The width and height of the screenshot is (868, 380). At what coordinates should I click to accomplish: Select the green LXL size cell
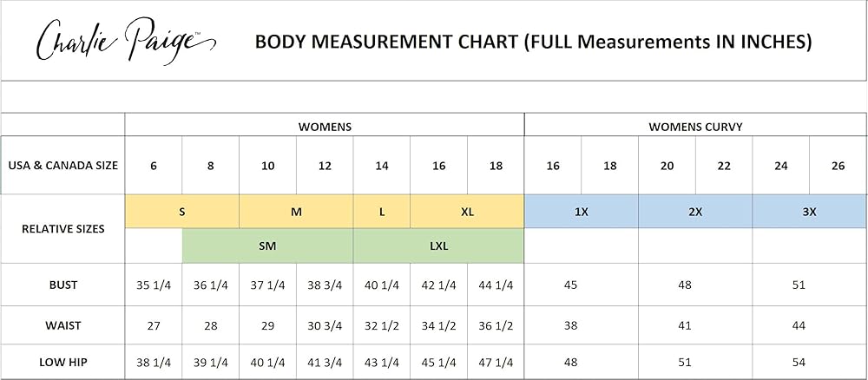(438, 246)
